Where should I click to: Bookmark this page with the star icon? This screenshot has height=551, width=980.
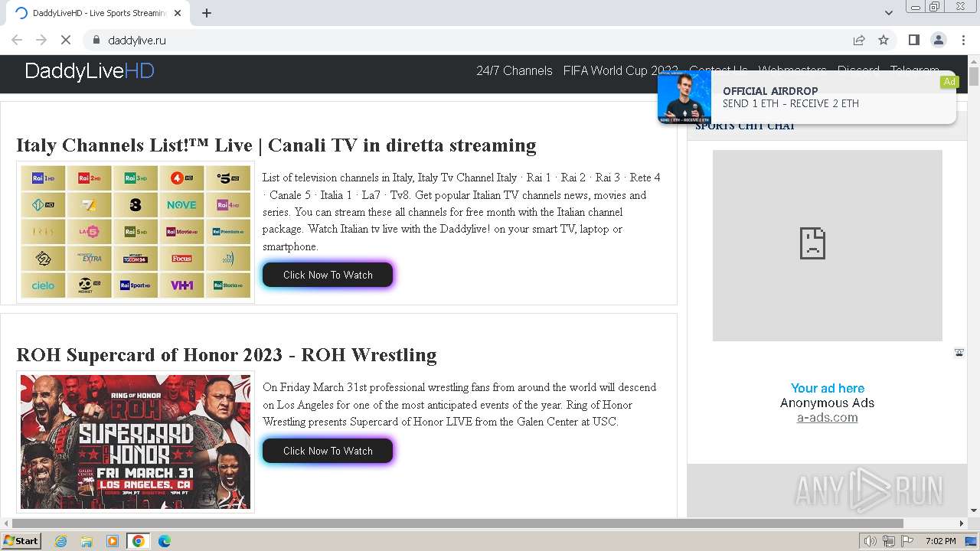(x=884, y=40)
